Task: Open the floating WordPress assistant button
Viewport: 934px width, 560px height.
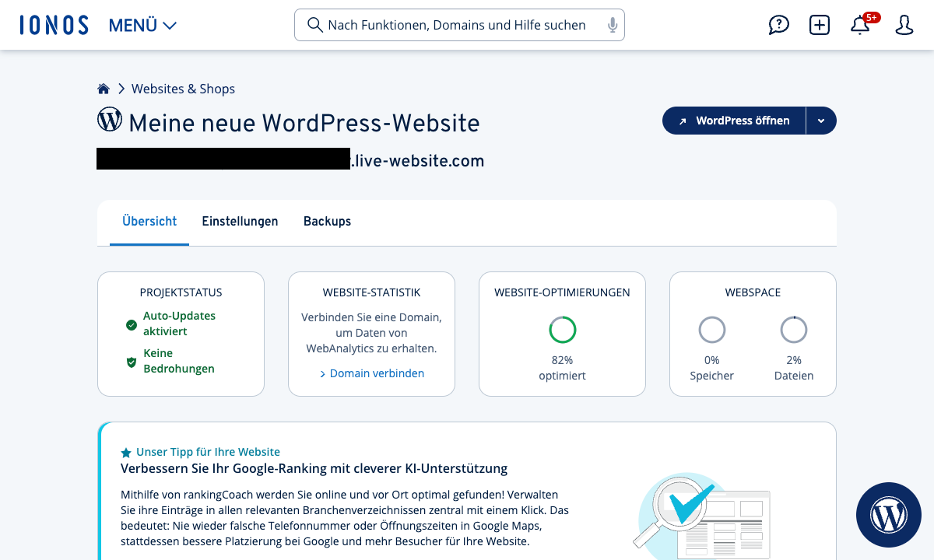Action: 888,514
